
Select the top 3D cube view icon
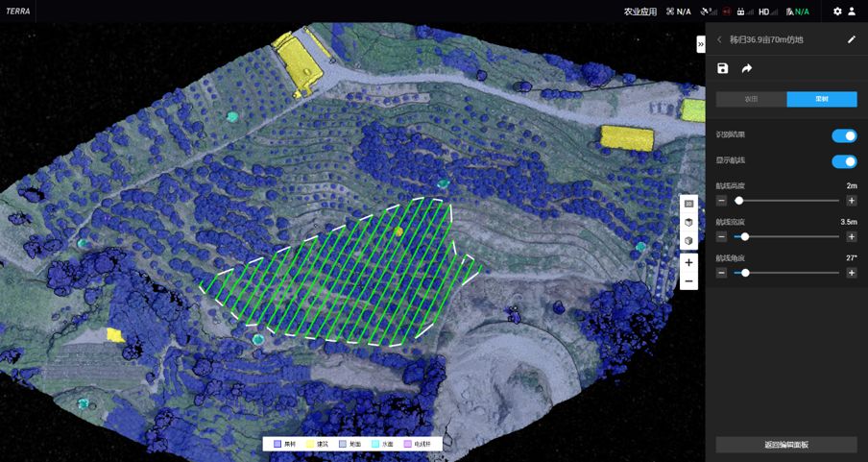tap(688, 223)
